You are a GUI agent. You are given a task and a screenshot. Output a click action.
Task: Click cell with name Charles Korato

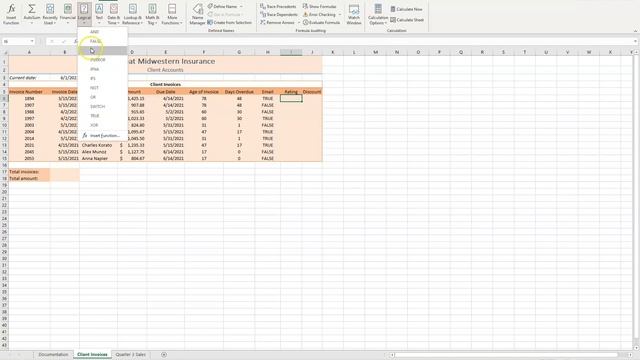98,145
